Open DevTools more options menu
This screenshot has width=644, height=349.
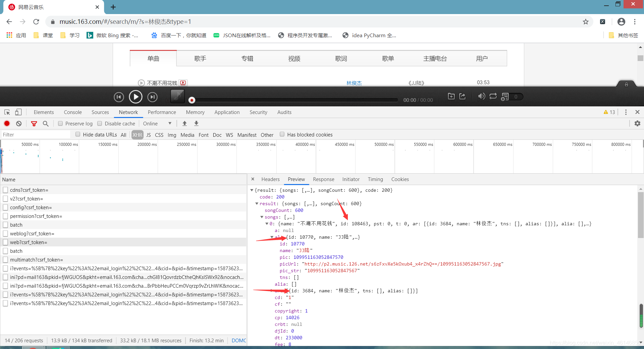click(626, 112)
